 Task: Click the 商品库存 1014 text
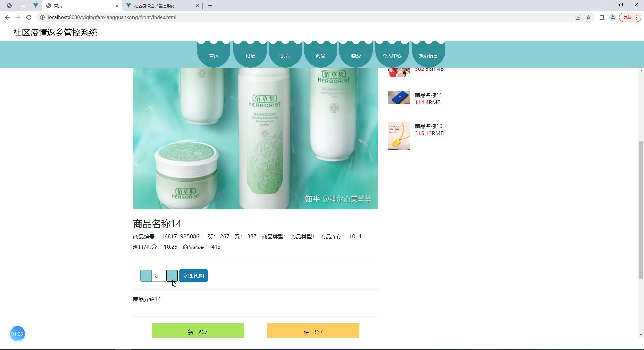[x=341, y=236]
